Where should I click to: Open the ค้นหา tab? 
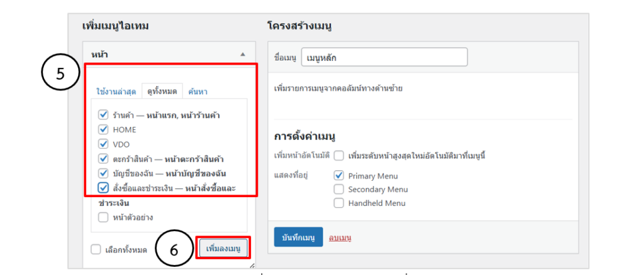[x=198, y=92]
